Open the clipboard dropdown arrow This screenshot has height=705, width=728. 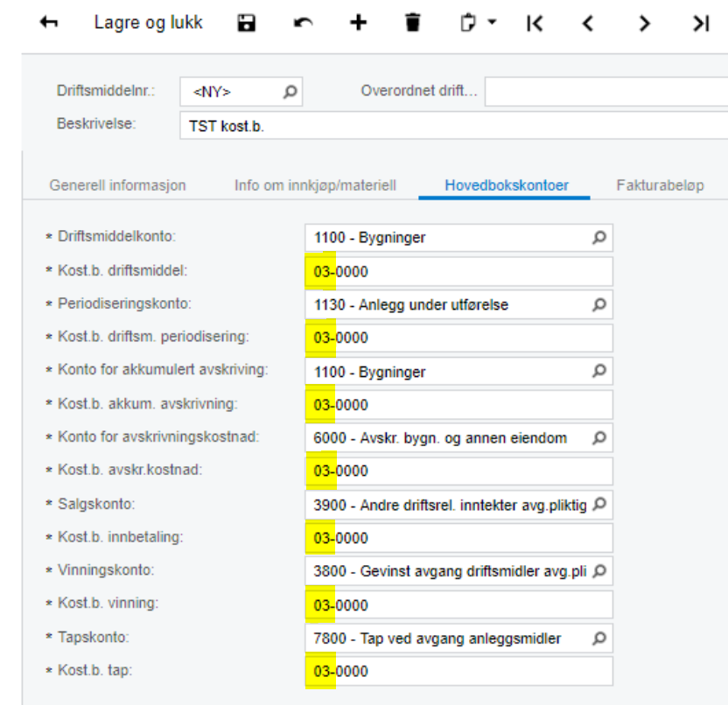click(492, 21)
